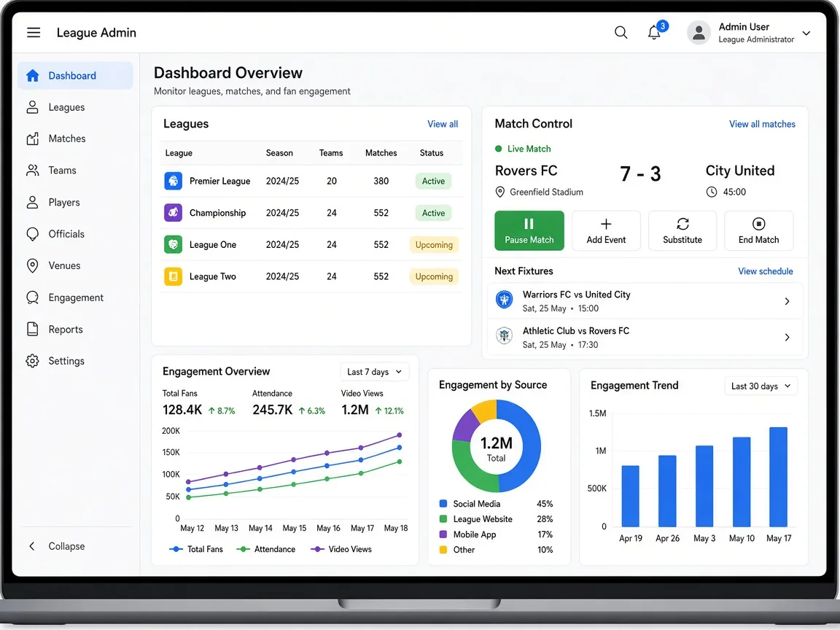The image size is (840, 630).
Task: Open the Last 7 days dropdown
Action: pos(375,372)
